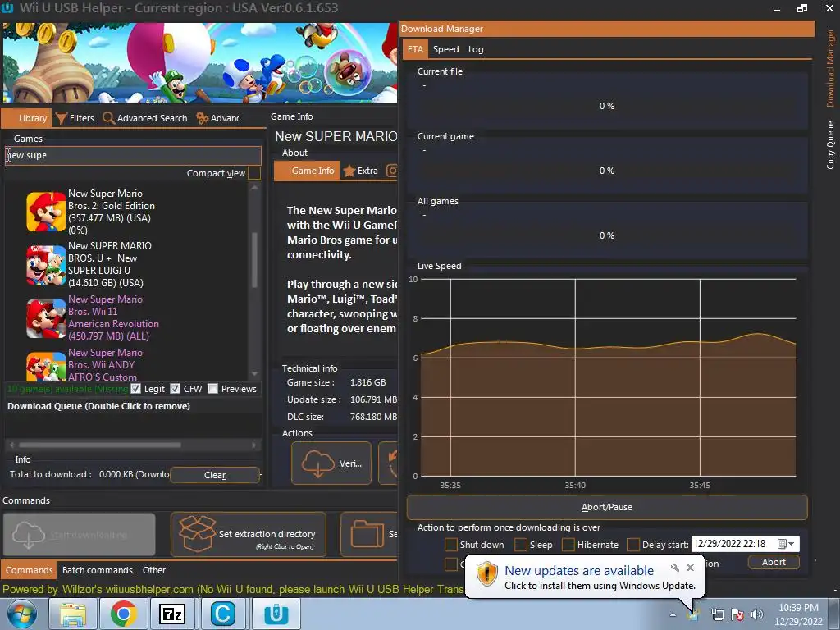Click the Abort button
This screenshot has height=630, width=840.
[x=774, y=562]
